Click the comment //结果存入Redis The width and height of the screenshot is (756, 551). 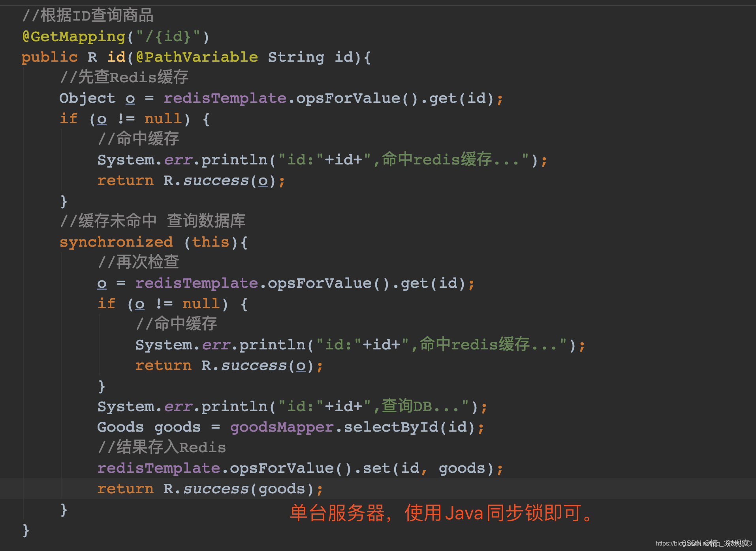tap(162, 448)
